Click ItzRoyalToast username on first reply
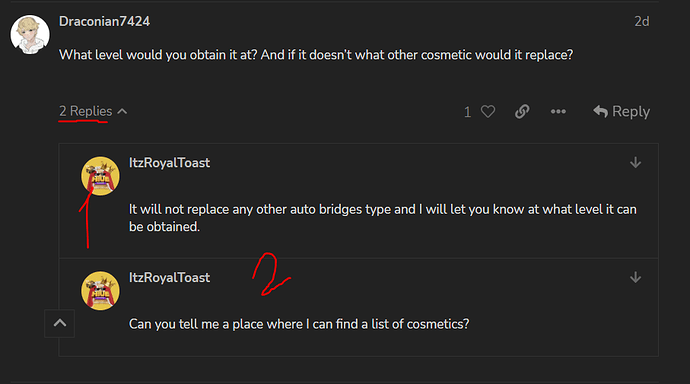 (x=169, y=163)
